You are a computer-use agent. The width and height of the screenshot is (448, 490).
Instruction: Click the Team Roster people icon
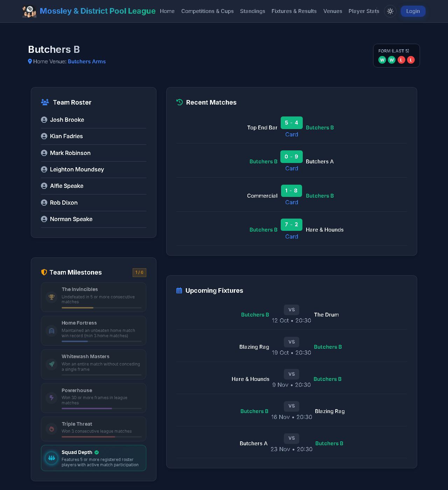point(45,102)
